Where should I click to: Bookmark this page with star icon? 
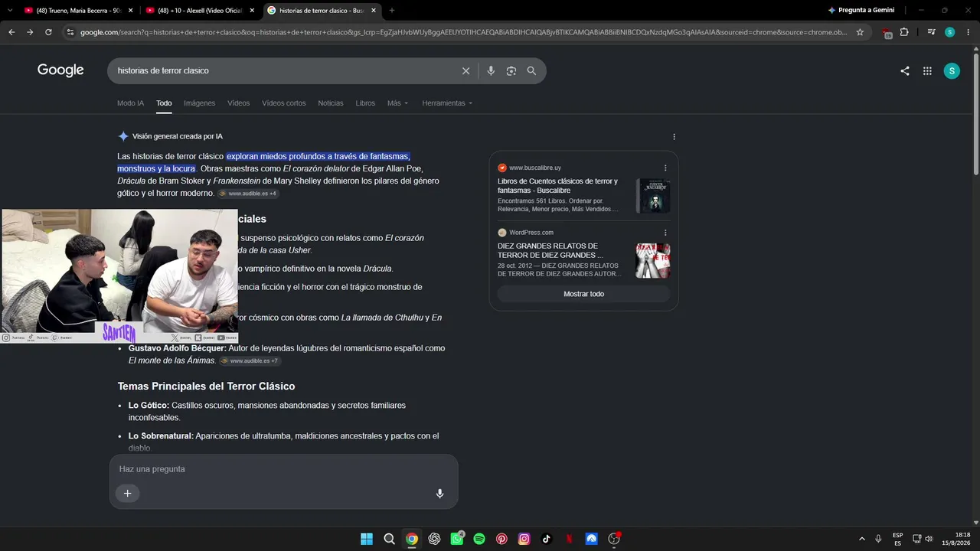pos(860,32)
